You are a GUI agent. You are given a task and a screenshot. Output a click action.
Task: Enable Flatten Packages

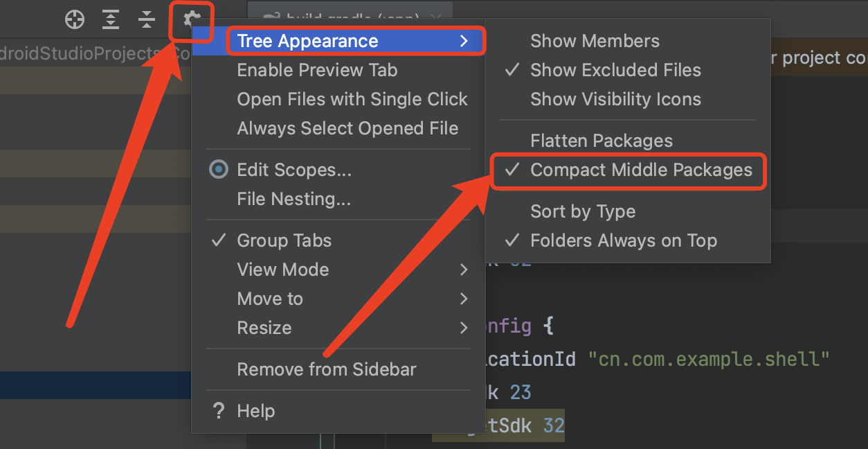(x=601, y=141)
